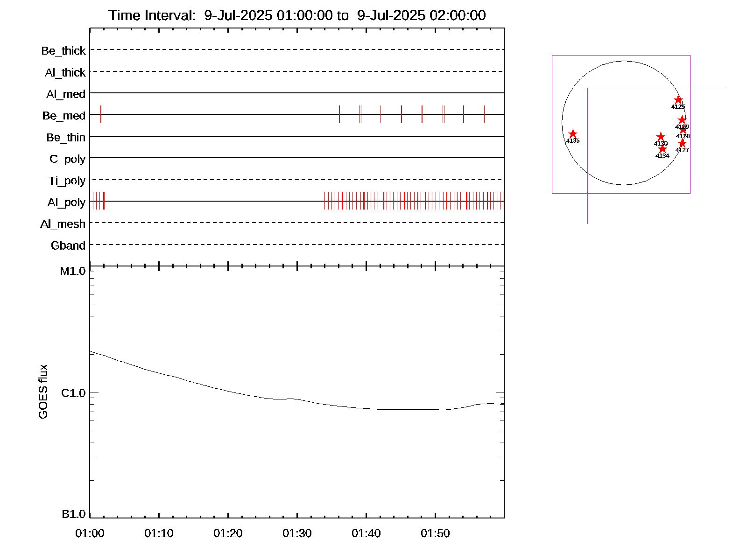Click the active region 4127 star

(x=682, y=143)
